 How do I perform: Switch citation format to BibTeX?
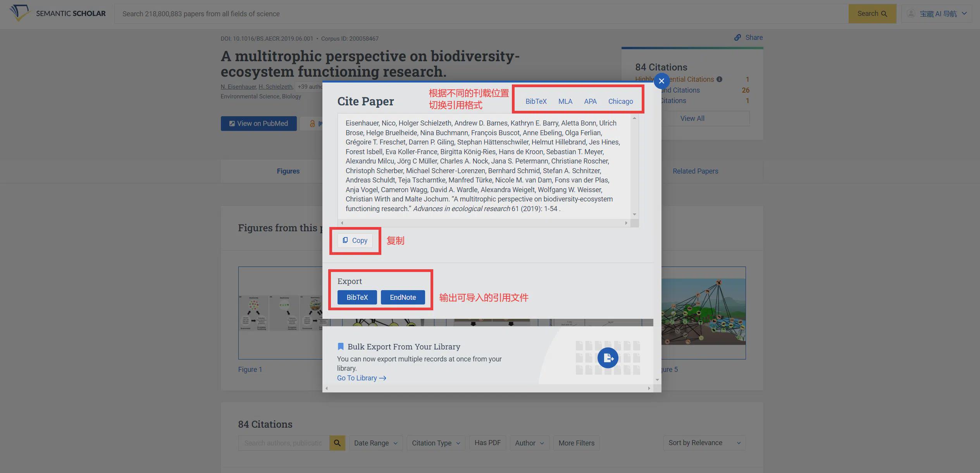tap(536, 101)
